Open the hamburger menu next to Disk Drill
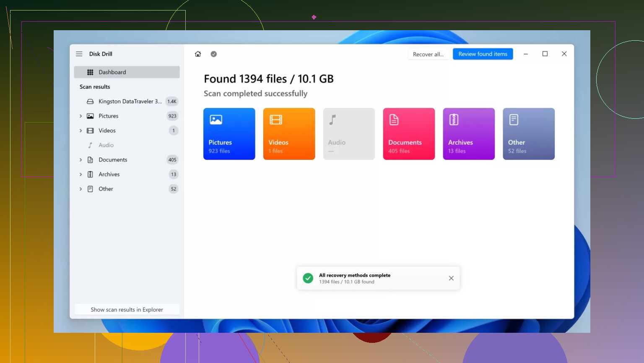Viewport: 644px width, 363px height. [x=79, y=54]
